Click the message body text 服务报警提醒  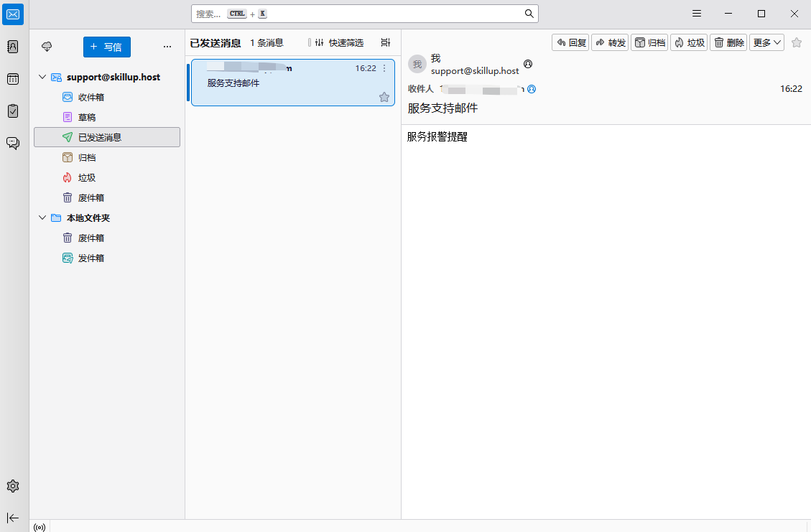pos(437,137)
